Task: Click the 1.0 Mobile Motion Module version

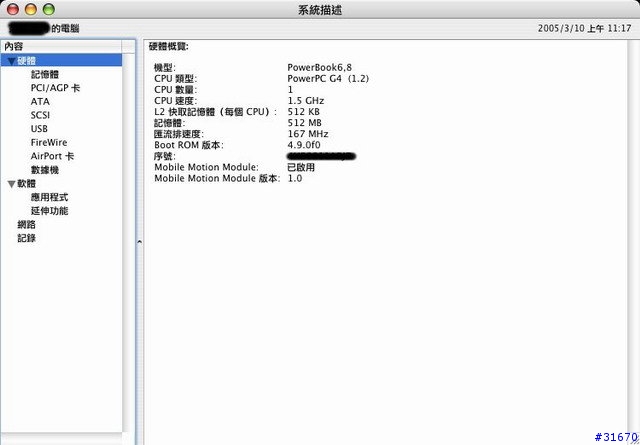Action: coord(295,178)
